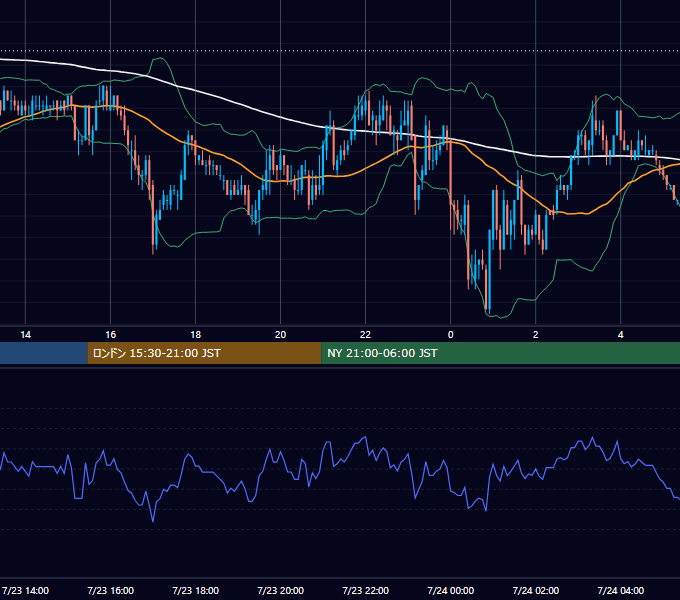680x600 pixels.
Task: Click the 7/23 22:00 time label
Action: [x=366, y=590]
